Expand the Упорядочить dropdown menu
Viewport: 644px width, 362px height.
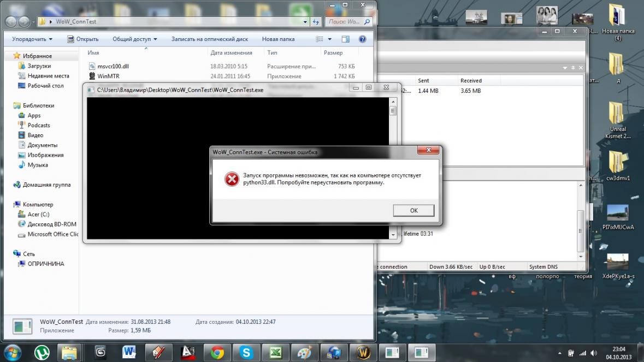(x=32, y=39)
